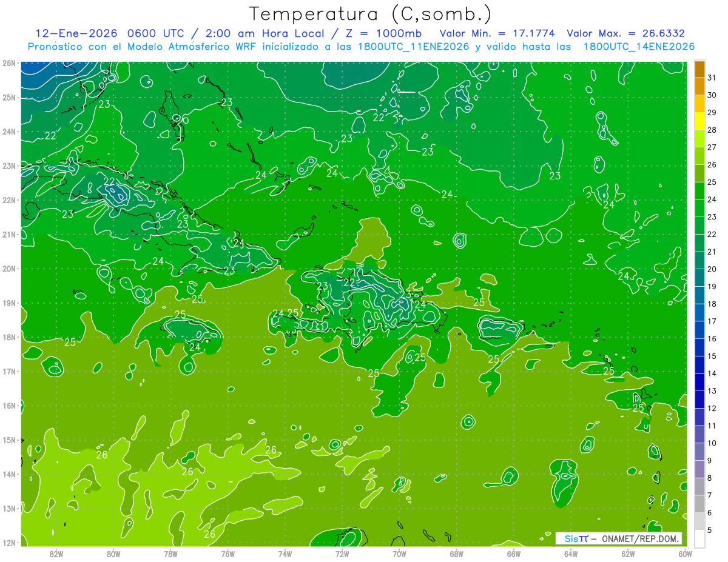Select the Z = 1000mb level text
The width and height of the screenshot is (728, 562).
click(383, 33)
